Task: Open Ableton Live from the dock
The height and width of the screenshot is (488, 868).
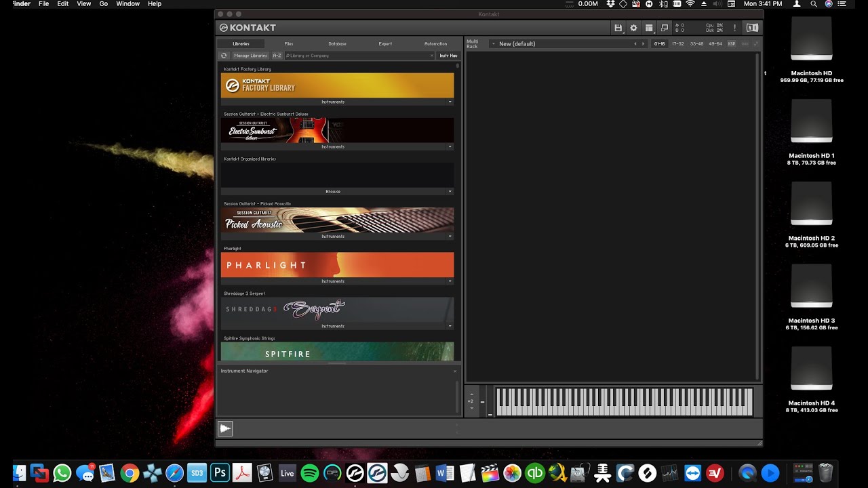Action: pos(287,472)
